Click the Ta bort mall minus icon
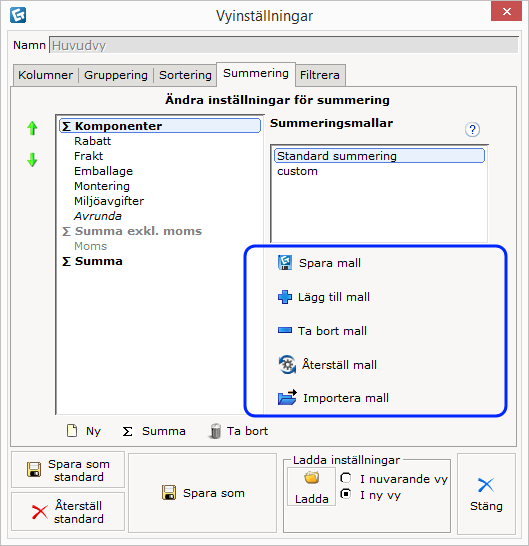The image size is (529, 546). click(285, 330)
